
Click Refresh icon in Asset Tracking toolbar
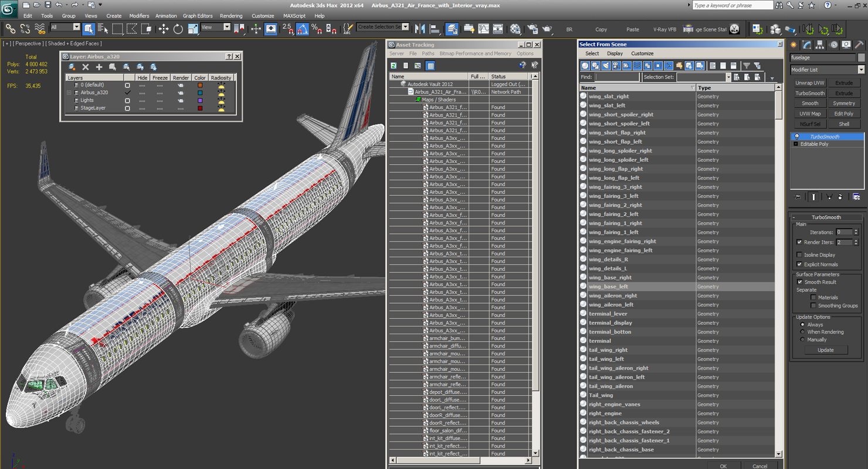394,66
